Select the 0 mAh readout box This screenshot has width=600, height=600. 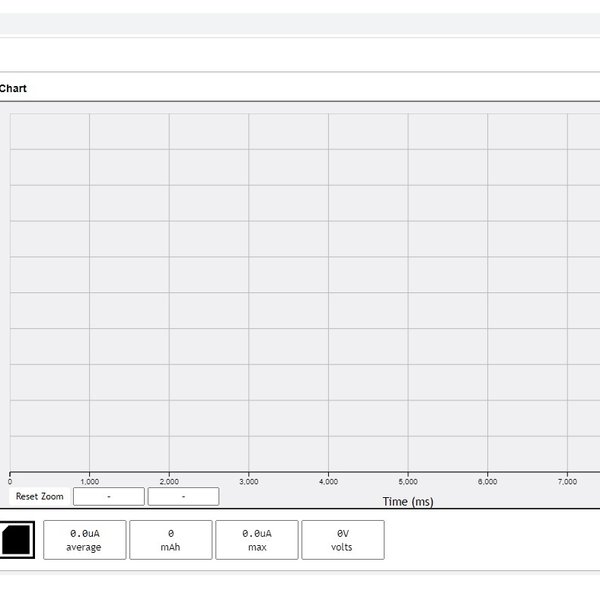tap(170, 540)
